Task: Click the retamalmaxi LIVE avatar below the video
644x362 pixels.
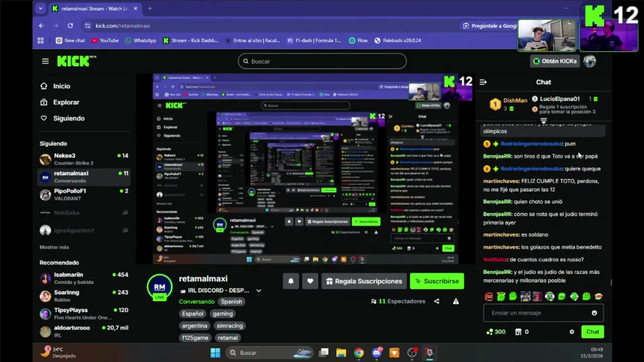Action: tap(159, 287)
